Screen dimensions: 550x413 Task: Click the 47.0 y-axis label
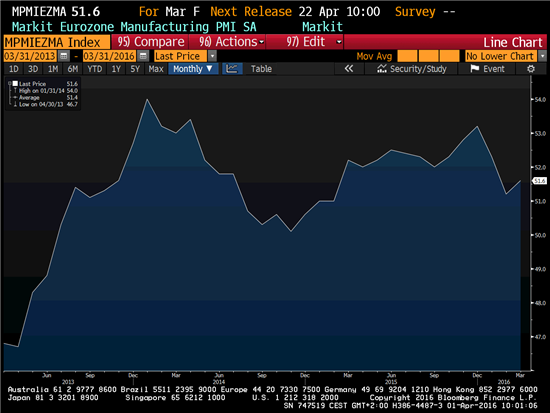click(x=539, y=337)
